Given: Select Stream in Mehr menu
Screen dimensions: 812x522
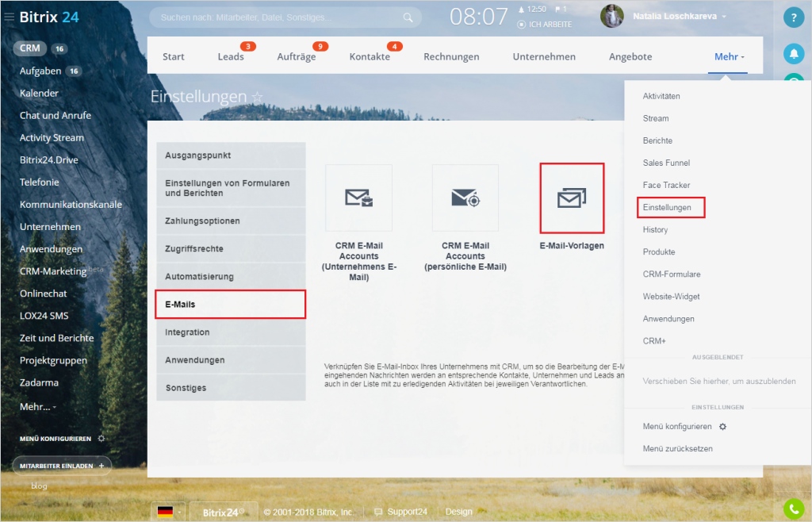Looking at the screenshot, I should click(x=656, y=118).
